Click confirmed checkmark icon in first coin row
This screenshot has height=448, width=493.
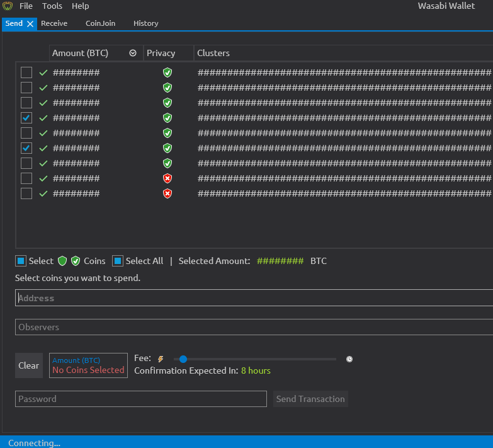pyautogui.click(x=43, y=72)
